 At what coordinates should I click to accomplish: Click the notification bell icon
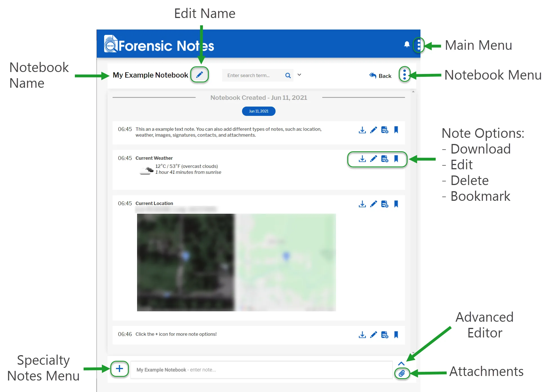[x=407, y=44]
